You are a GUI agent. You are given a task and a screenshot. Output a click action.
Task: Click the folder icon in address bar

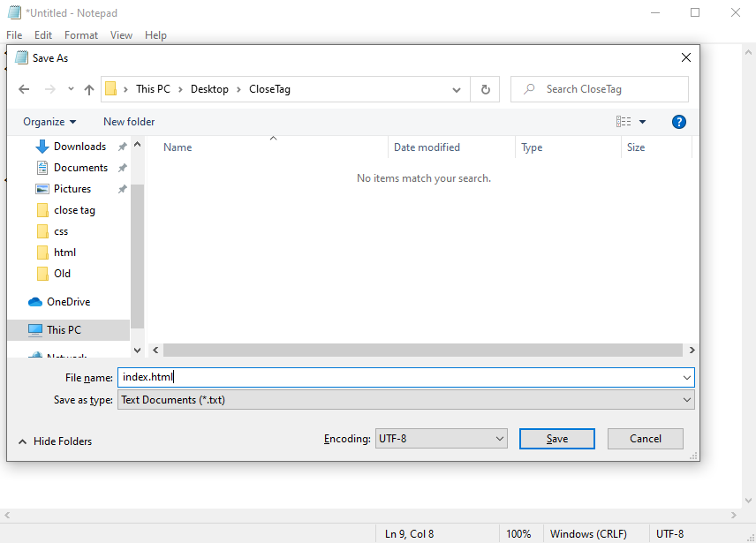[111, 89]
